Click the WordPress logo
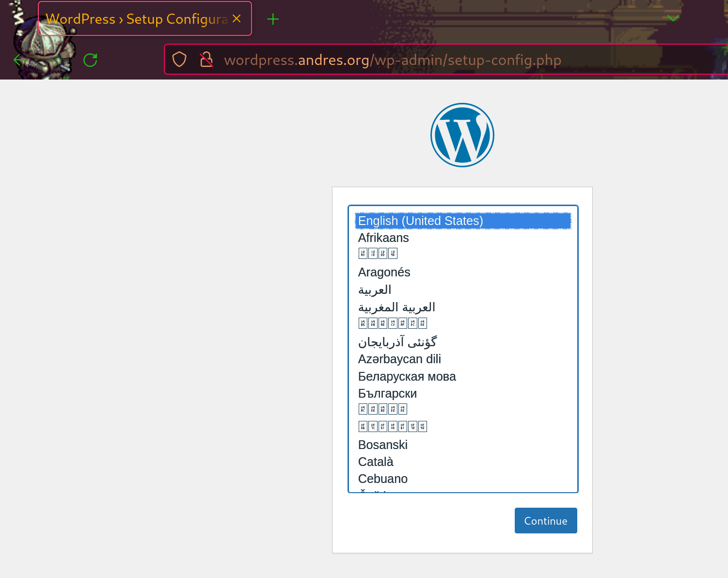 462,135
